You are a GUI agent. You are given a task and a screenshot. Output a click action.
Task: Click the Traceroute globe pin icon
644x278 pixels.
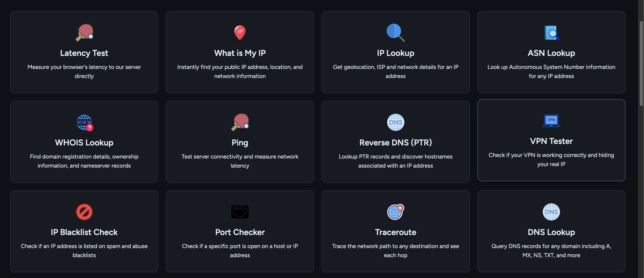(396, 212)
